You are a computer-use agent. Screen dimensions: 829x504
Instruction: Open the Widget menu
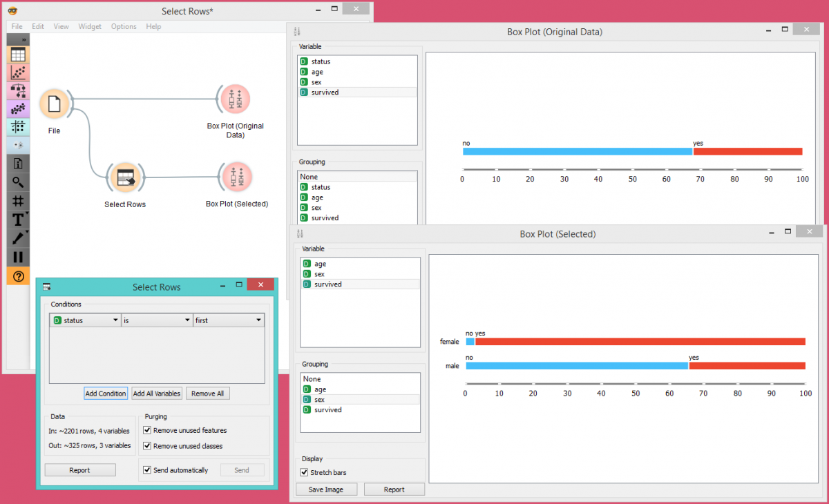[90, 26]
